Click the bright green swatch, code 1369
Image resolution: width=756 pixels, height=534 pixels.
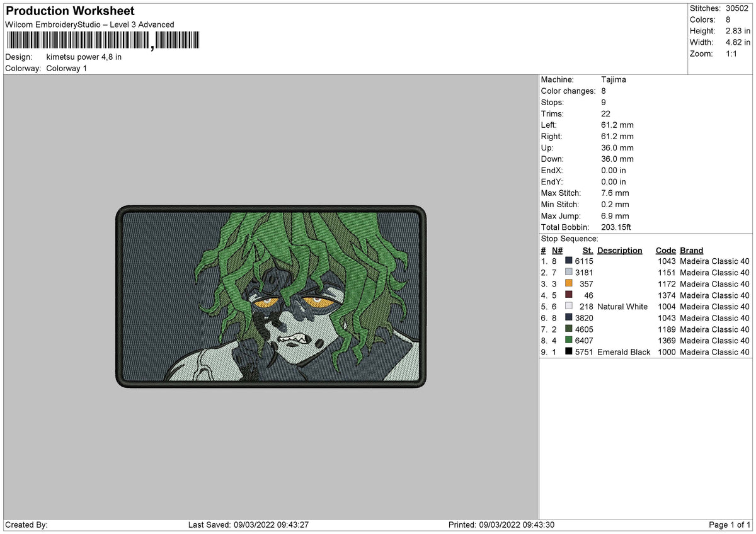coord(569,340)
